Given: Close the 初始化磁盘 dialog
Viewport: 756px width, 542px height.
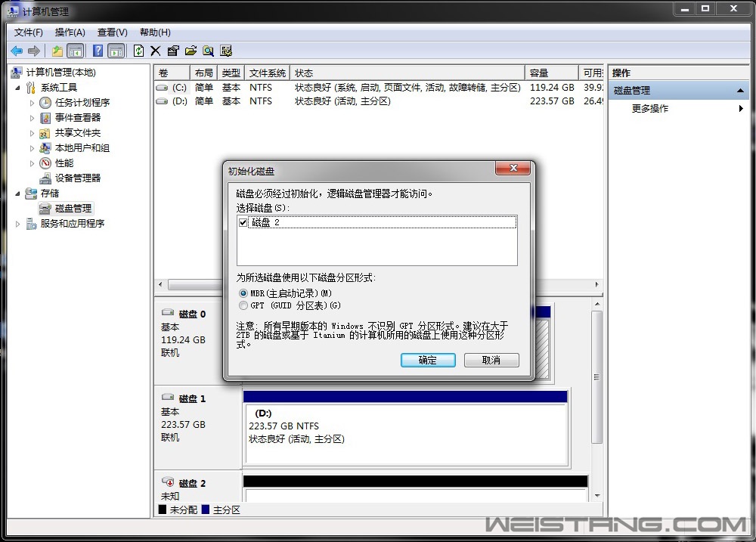Looking at the screenshot, I should (x=513, y=168).
